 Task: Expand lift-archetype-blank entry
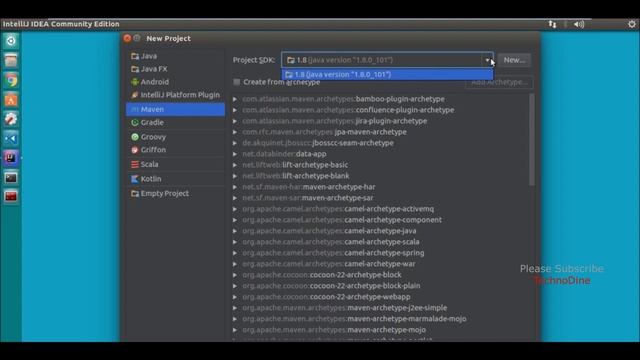[x=235, y=176]
